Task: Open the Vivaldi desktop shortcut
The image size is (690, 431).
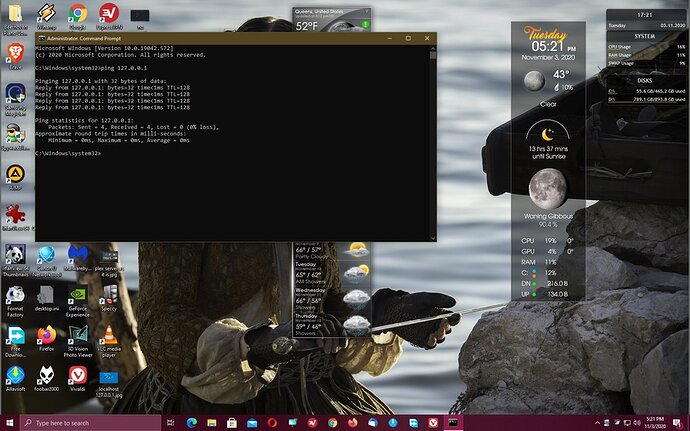Action: click(x=78, y=379)
